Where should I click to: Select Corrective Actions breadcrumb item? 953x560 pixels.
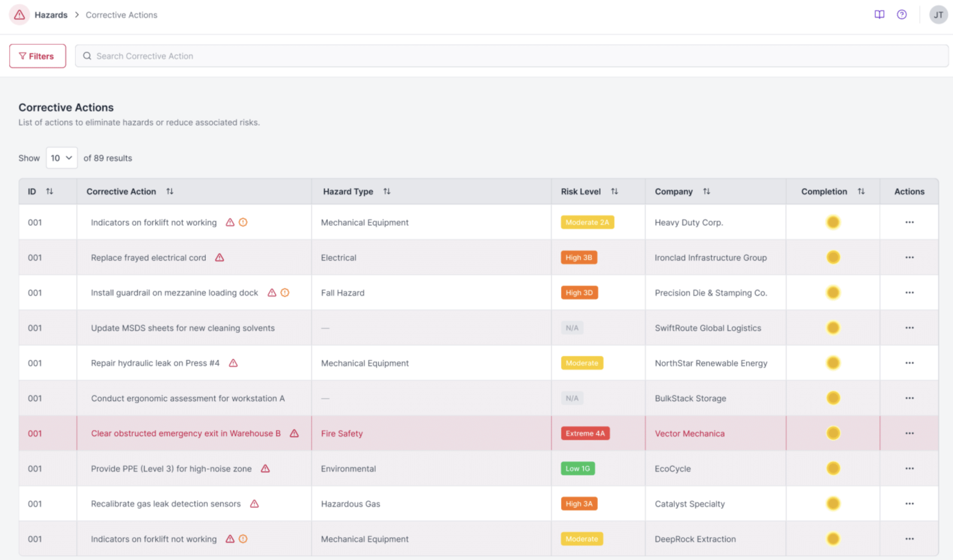click(121, 15)
